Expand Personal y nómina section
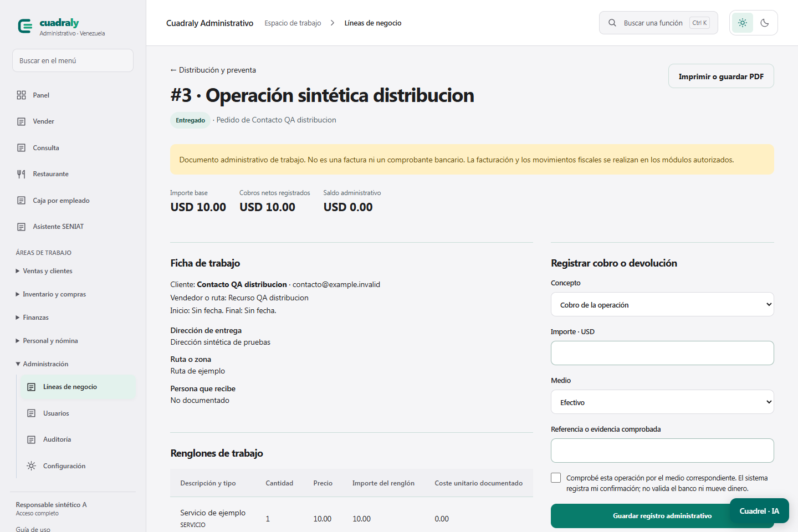798x532 pixels. [x=47, y=341]
